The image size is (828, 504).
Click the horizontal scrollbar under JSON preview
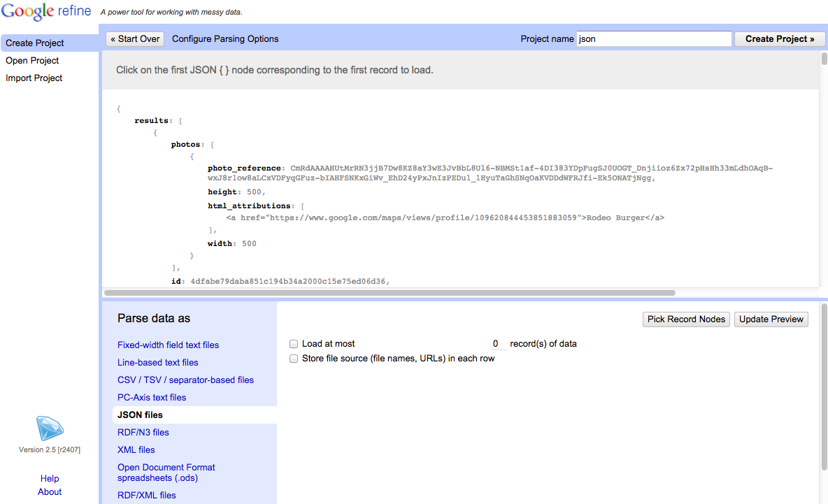click(x=390, y=293)
